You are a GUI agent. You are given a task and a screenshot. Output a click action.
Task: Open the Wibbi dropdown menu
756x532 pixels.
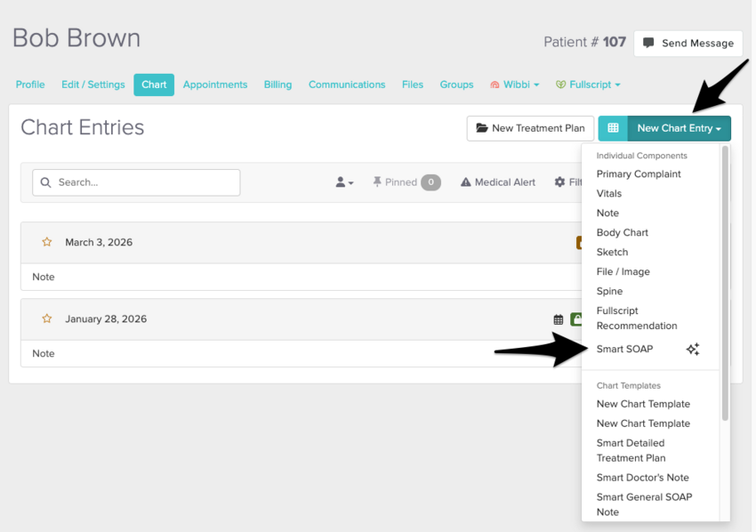click(514, 85)
